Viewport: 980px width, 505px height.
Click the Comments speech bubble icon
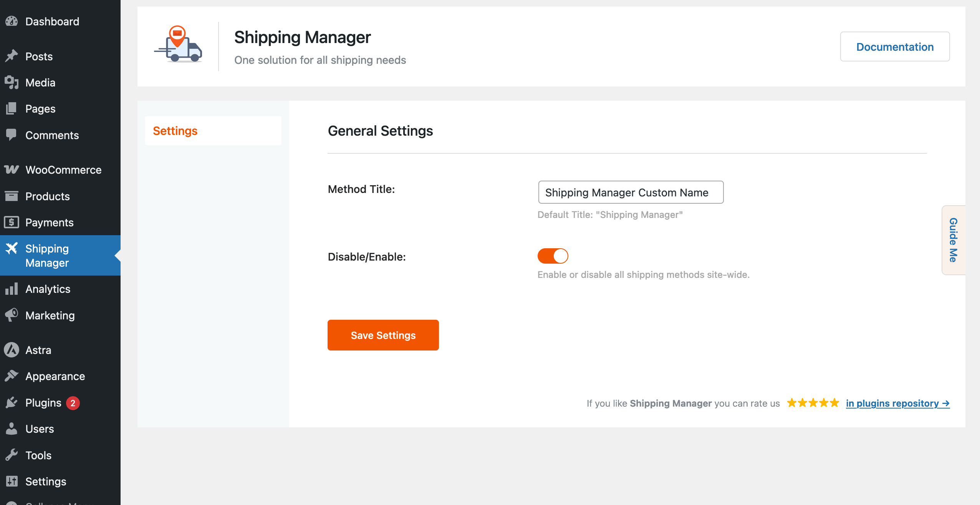(x=12, y=135)
